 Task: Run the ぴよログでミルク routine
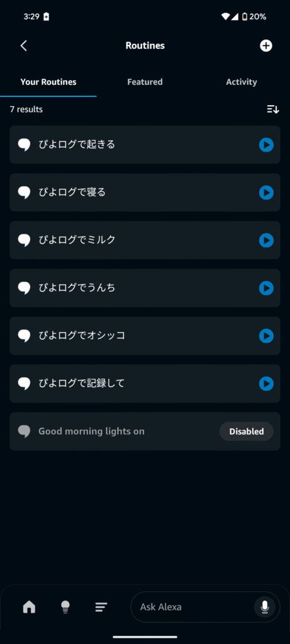coord(266,240)
